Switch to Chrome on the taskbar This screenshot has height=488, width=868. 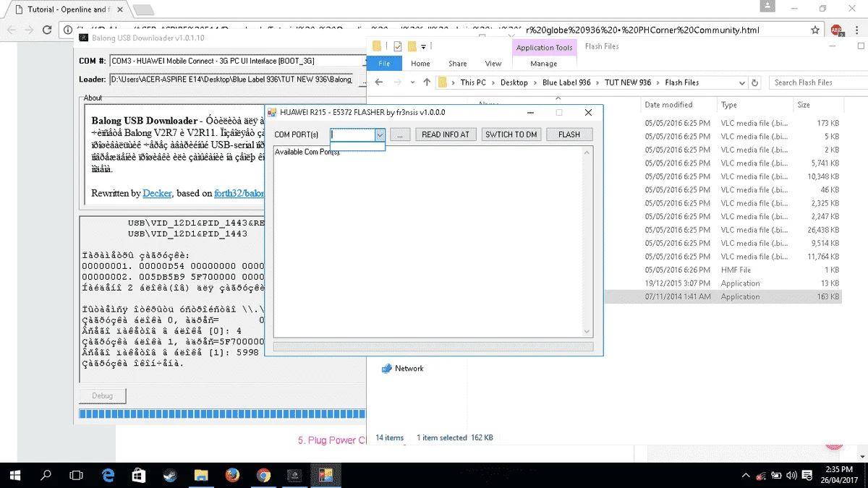(263, 475)
